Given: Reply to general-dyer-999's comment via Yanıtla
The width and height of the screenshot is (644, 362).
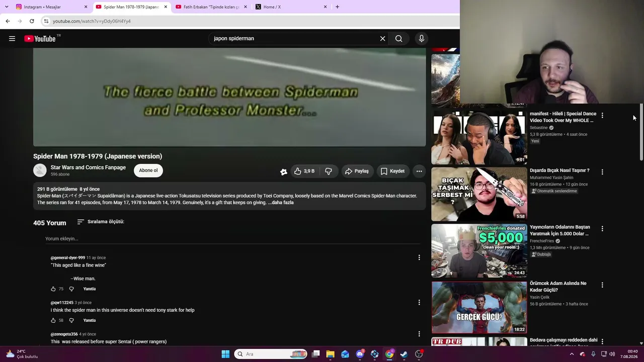Looking at the screenshot, I should (x=89, y=289).
